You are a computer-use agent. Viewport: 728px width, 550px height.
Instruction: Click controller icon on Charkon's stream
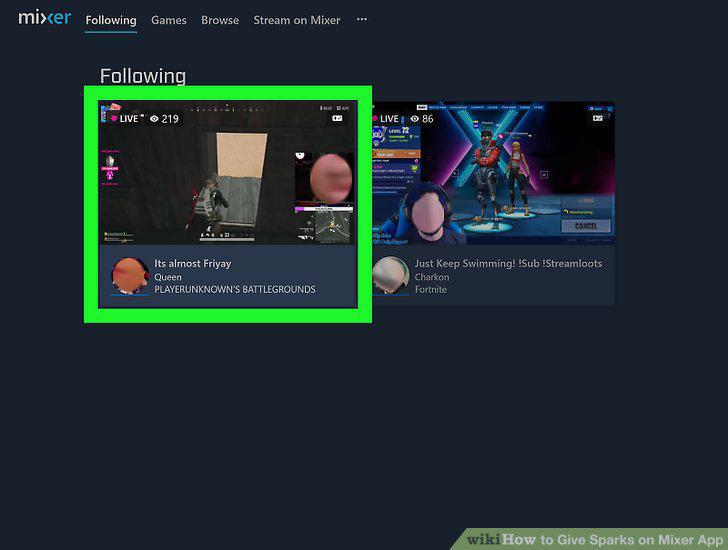point(598,118)
